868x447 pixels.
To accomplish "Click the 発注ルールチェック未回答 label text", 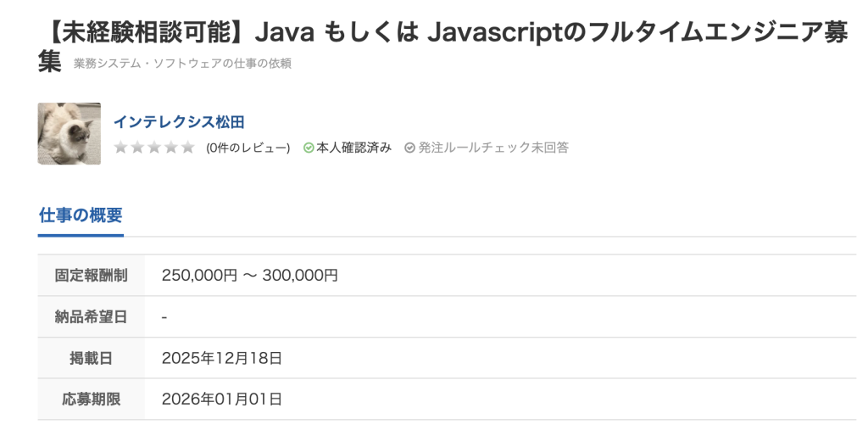I will pos(493,148).
